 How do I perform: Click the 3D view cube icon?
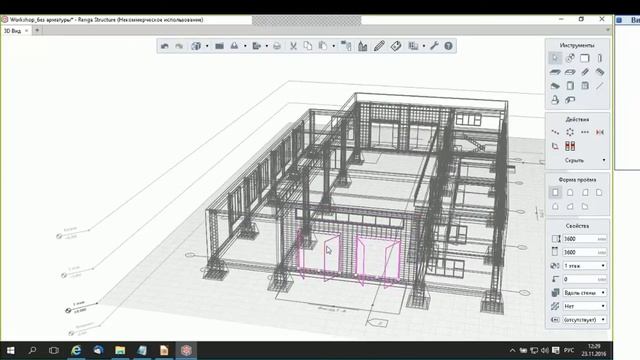click(x=196, y=46)
